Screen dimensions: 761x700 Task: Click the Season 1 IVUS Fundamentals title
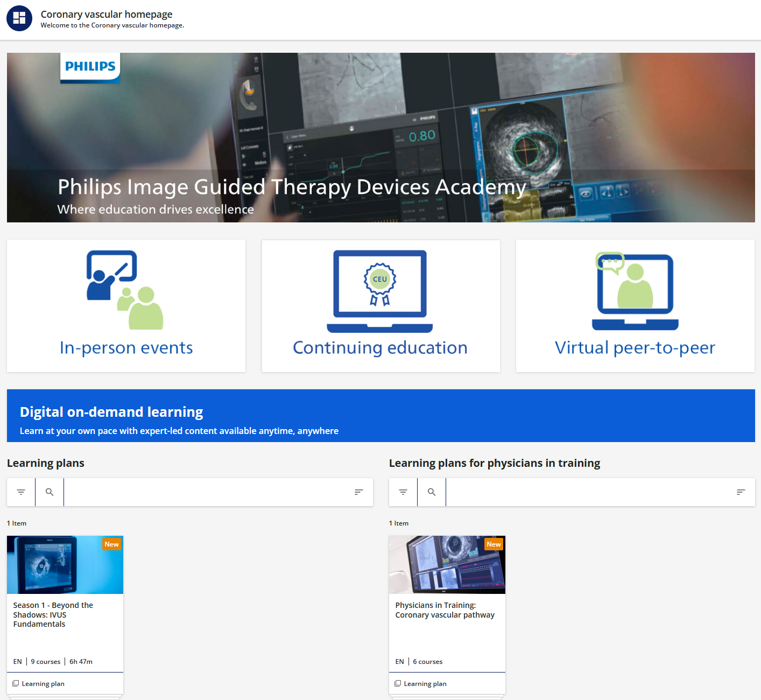[x=53, y=614]
